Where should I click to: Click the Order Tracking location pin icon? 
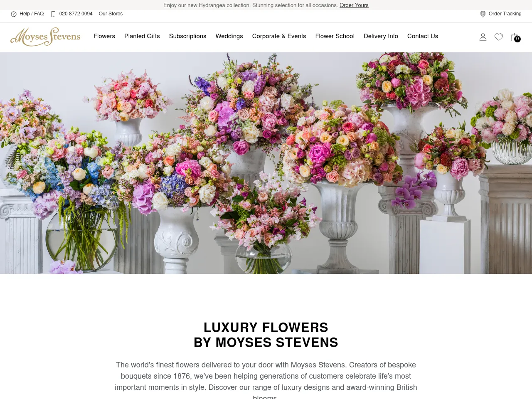pos(483,14)
